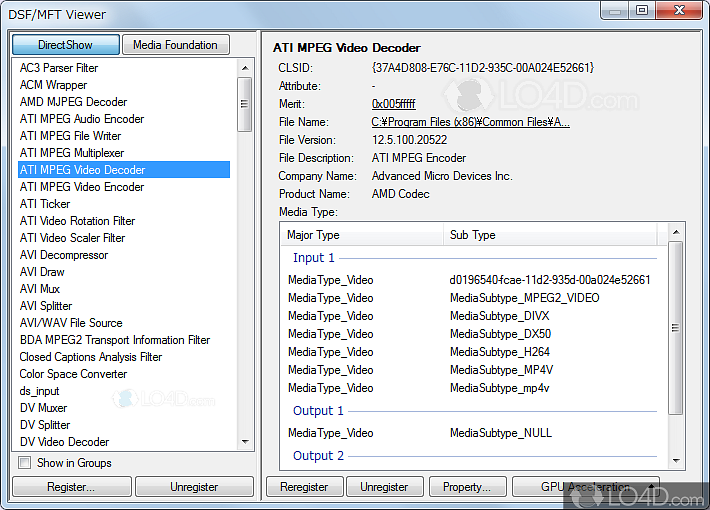Select AC3 Parser Filter in list
The height and width of the screenshot is (510, 710).
[59, 68]
